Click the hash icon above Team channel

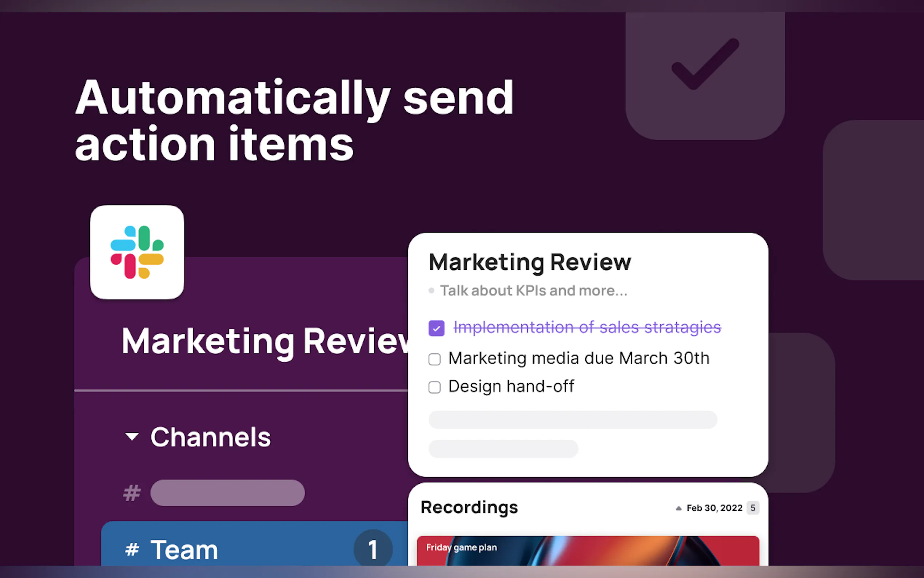(x=132, y=493)
